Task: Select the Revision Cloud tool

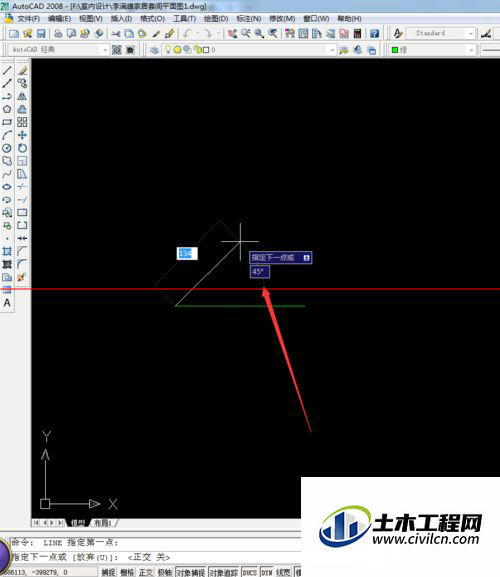Action: click(x=7, y=161)
